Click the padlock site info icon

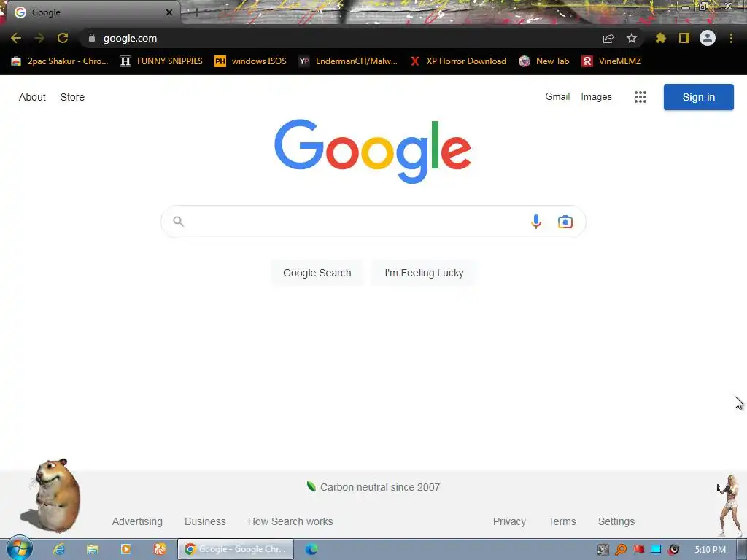coord(92,38)
